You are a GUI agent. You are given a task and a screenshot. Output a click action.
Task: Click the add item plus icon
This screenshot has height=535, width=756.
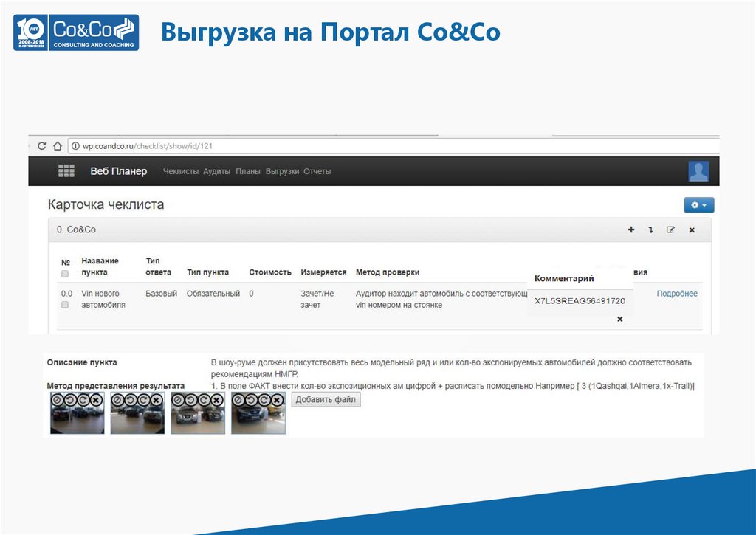click(631, 229)
